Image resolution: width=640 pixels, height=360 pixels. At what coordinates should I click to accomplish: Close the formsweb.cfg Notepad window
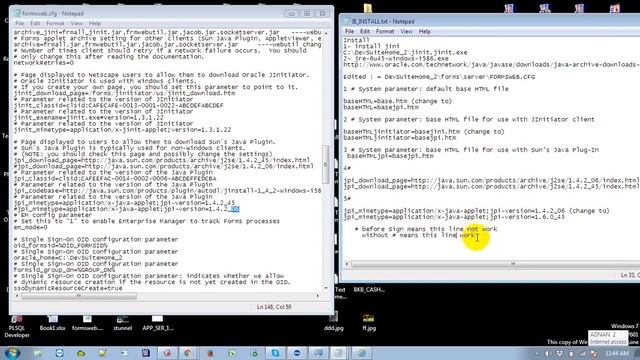[322, 13]
